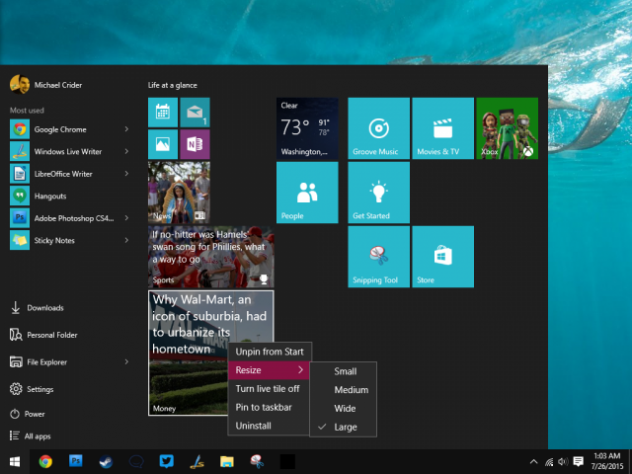Show hidden system tray icons
632x474 pixels.
coord(532,461)
